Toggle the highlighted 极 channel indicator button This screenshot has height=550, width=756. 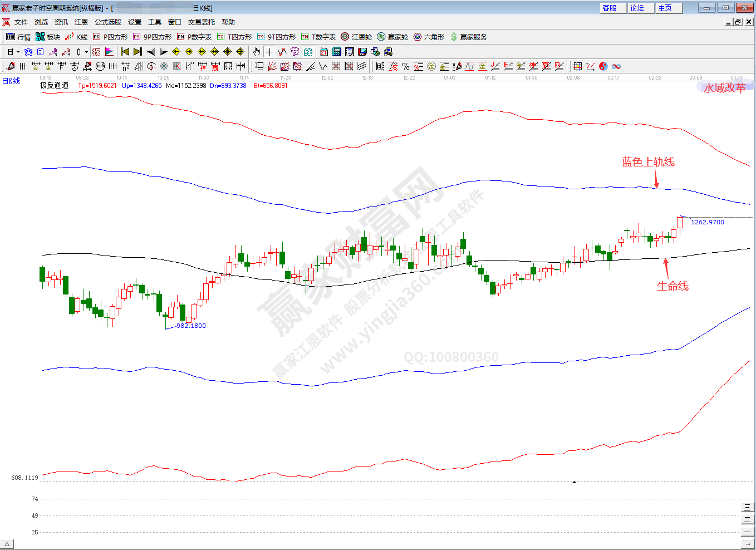[x=96, y=52]
